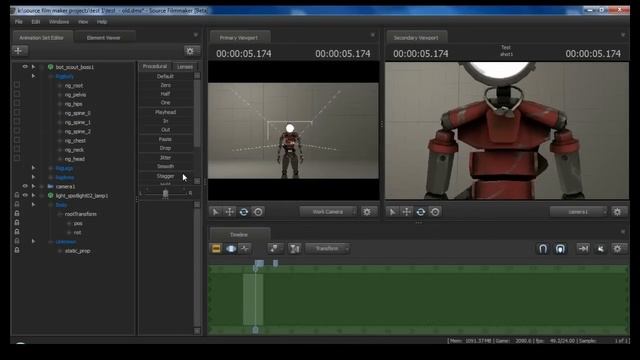Toggle lock on the light_spotlight02_lamp1 row
The height and width of the screenshot is (360, 640).
17,196
